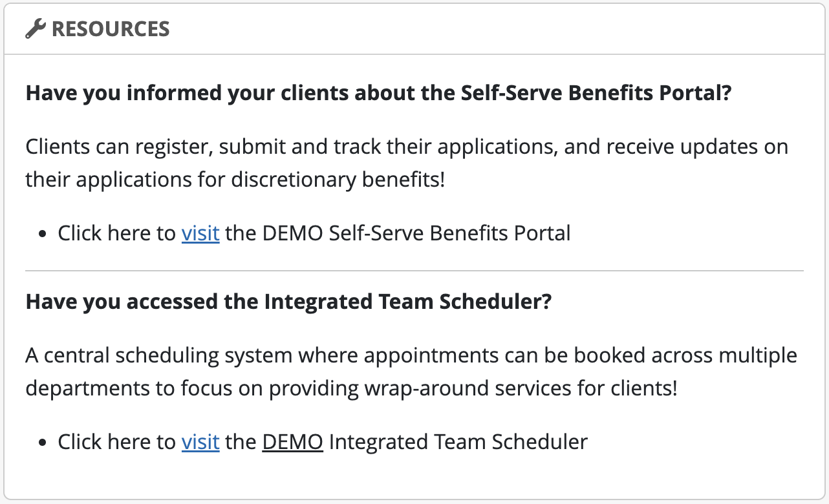Image resolution: width=829 pixels, height=504 pixels.
Task: Click 'Integrated Team Scheduler' text in the last bullet
Action: click(458, 442)
